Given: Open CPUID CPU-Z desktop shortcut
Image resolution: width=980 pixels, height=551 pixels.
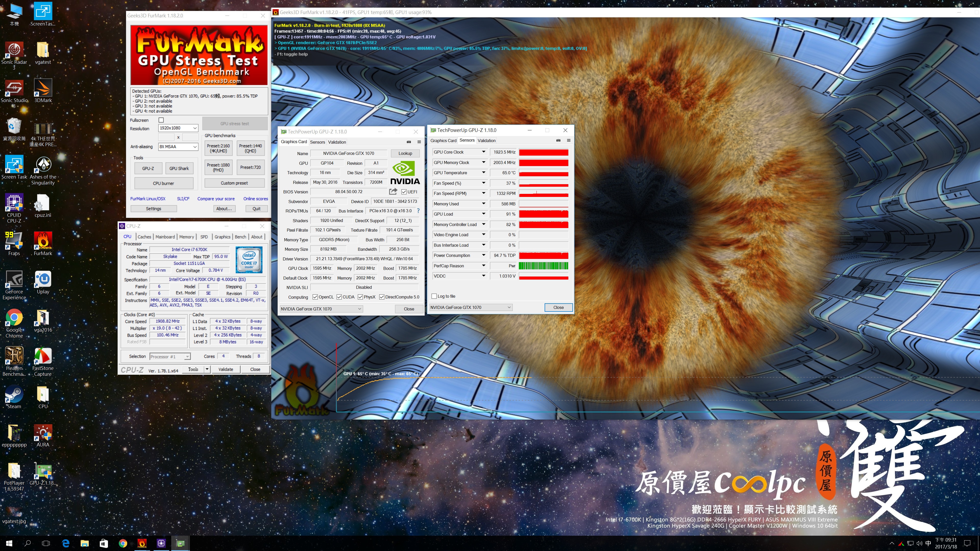Looking at the screenshot, I should pos(14,208).
